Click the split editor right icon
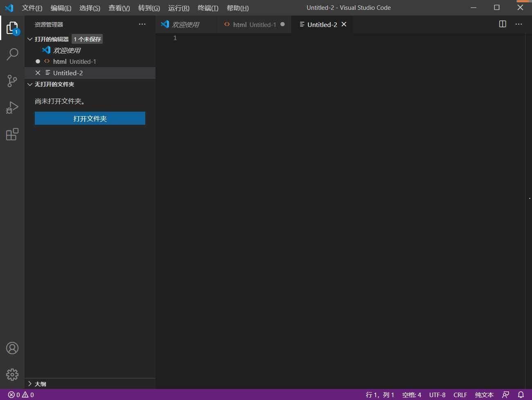This screenshot has width=532, height=400. point(503,24)
